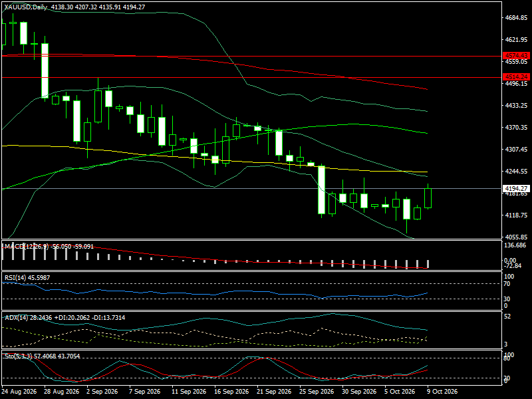The image size is (532, 399).
Task: Click the 4194.27 current price tag on the axis
Action: coord(516,188)
